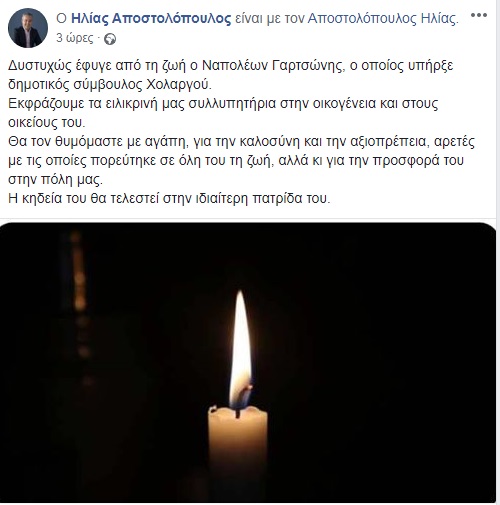500x505 pixels.
Task: Click the name Ναπολέων Γαρτσώνης in post text
Action: click(x=272, y=66)
